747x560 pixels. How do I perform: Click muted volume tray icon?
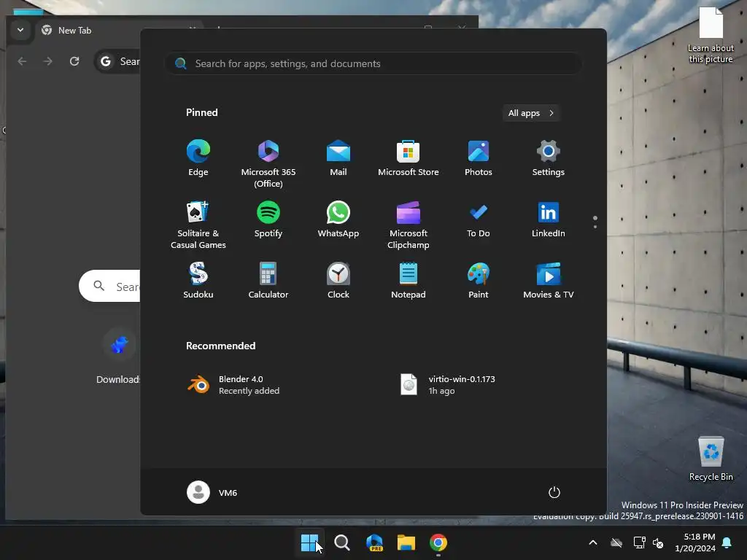659,542
